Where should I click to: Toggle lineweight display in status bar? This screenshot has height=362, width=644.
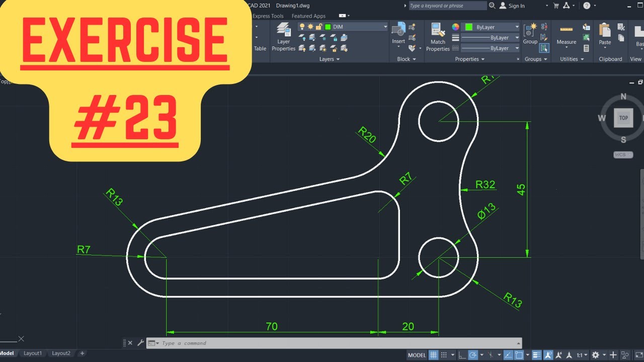pos(537,355)
